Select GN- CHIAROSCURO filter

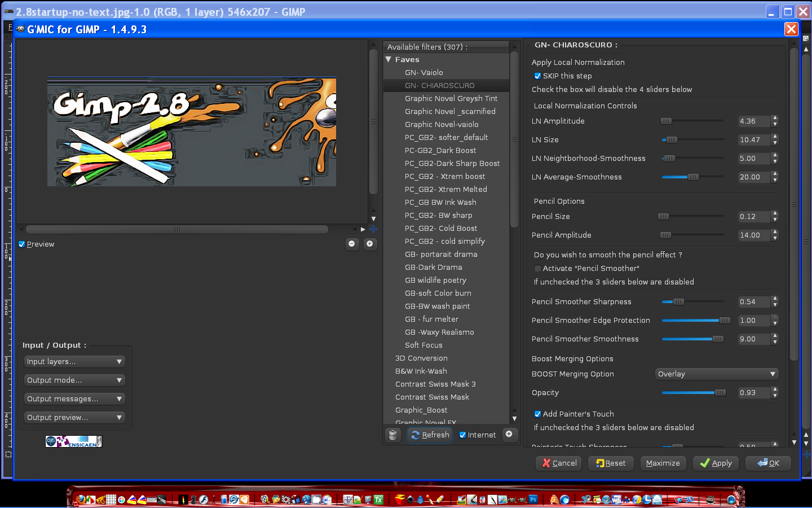pos(440,85)
